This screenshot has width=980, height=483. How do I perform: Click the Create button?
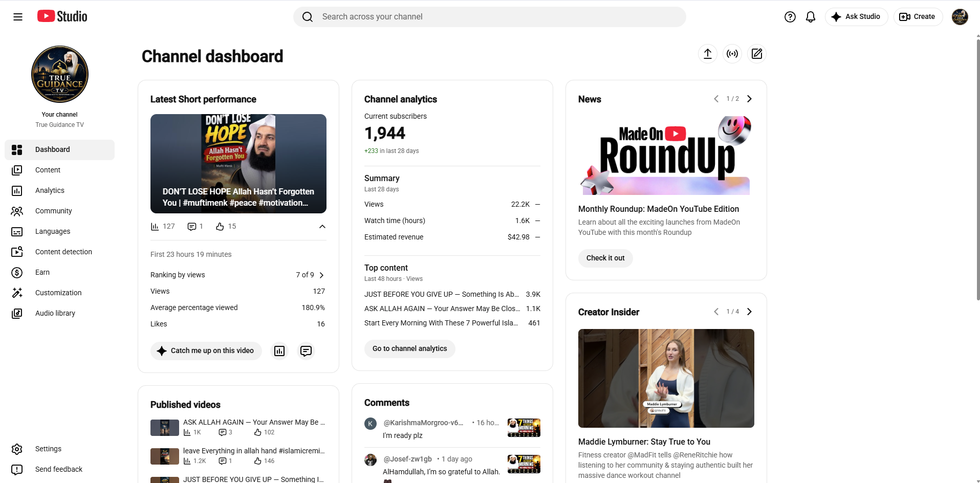point(918,17)
